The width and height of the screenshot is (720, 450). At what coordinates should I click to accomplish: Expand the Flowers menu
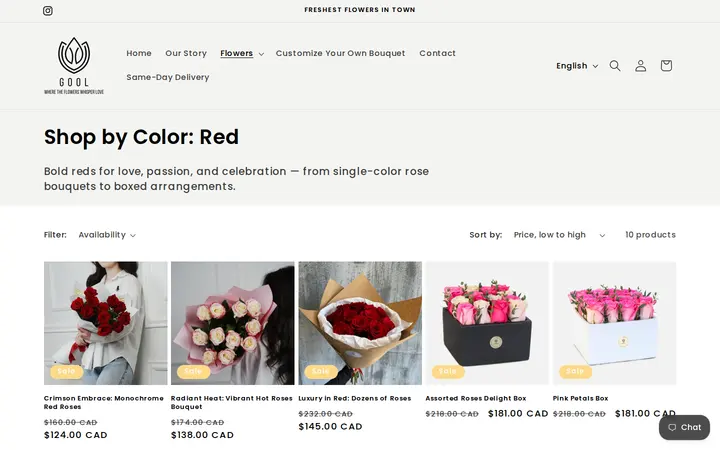(242, 53)
